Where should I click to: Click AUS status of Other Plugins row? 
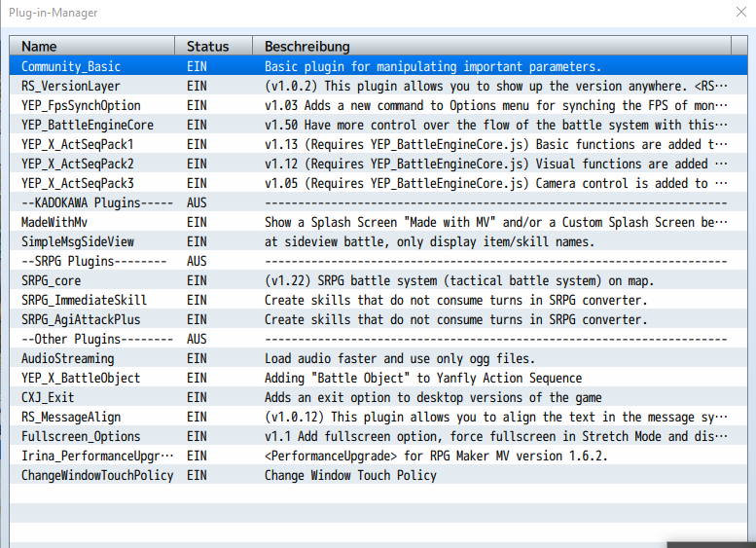pos(197,339)
